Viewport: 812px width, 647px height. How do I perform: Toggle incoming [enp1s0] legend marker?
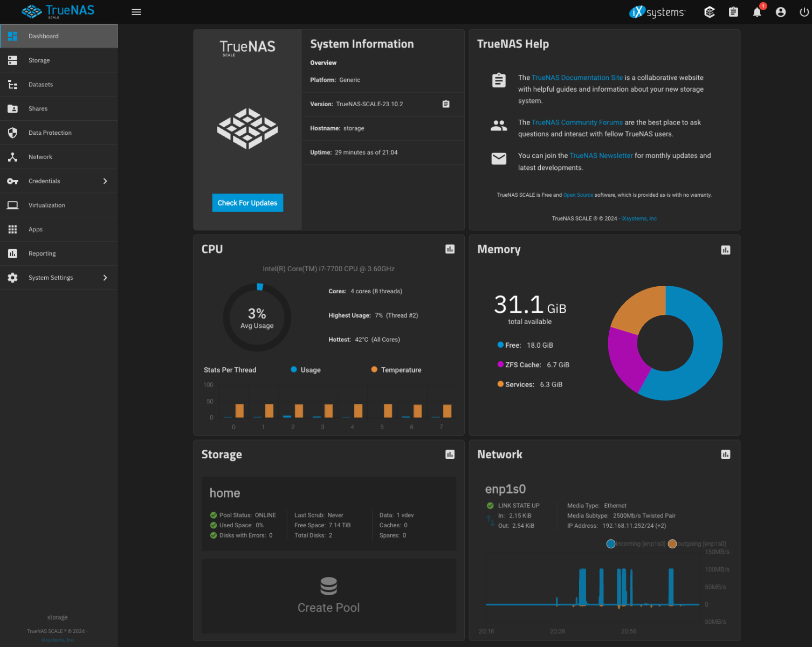pyautogui.click(x=611, y=543)
